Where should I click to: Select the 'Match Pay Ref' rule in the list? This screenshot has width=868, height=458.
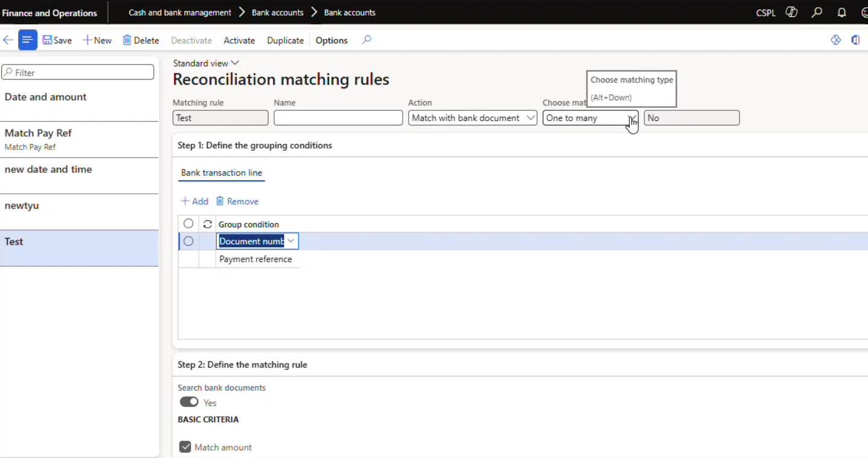pos(80,140)
